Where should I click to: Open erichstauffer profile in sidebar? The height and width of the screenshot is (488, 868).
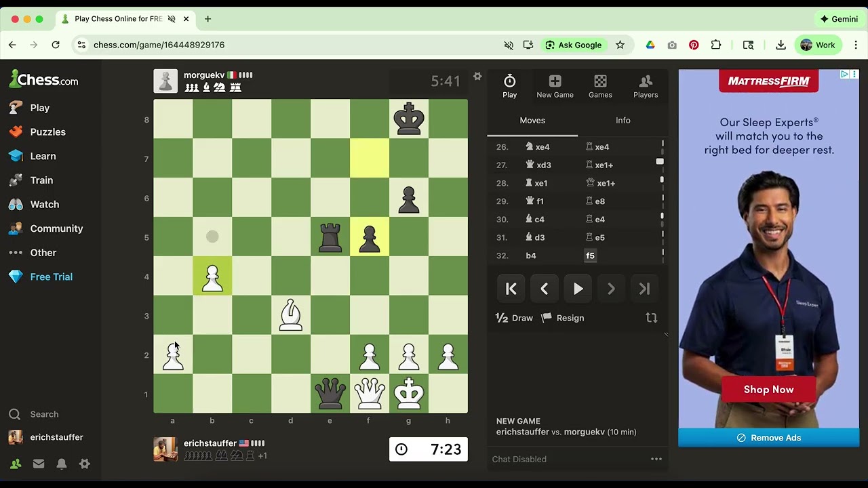click(46, 437)
